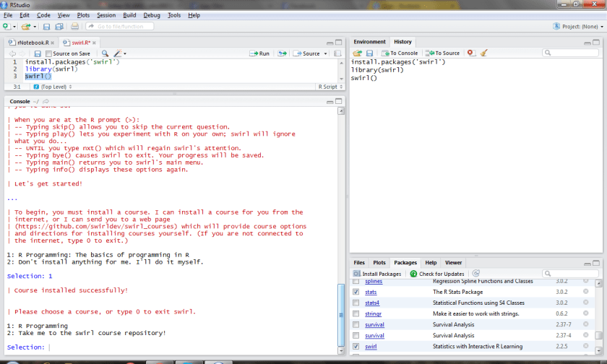Image resolution: width=607 pixels, height=364 pixels.
Task: Check the splines package checkbox
Action: pos(356,281)
